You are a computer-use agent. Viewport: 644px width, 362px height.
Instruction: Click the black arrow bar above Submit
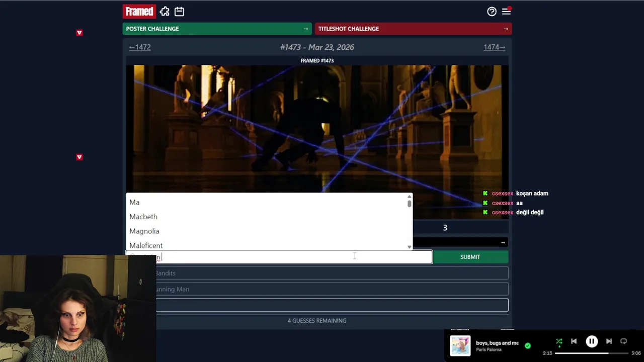[460, 242]
